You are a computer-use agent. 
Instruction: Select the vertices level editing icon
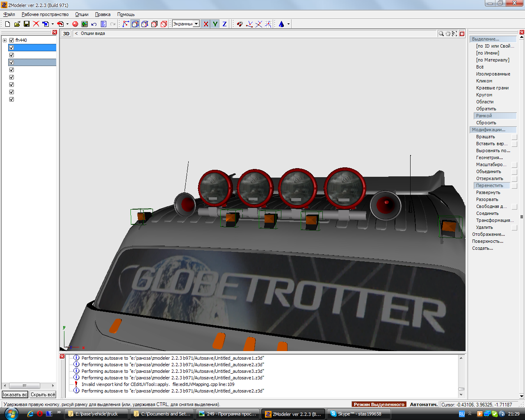[x=126, y=24]
